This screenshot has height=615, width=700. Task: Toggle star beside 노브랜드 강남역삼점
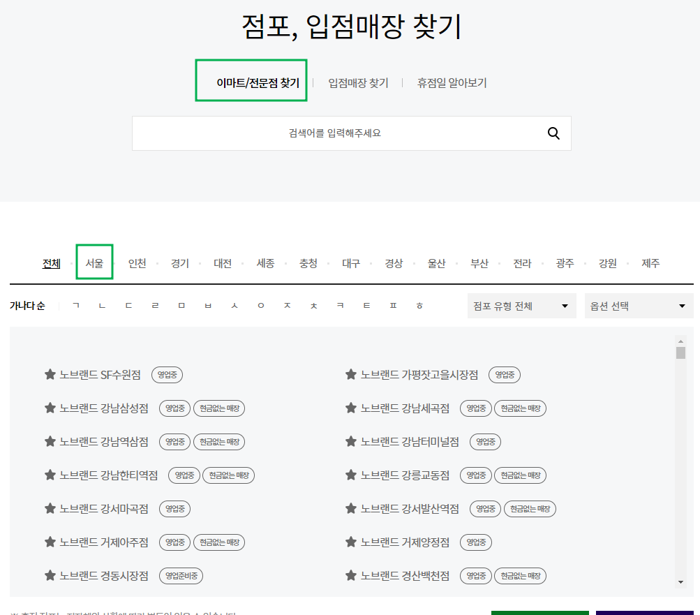coord(50,441)
